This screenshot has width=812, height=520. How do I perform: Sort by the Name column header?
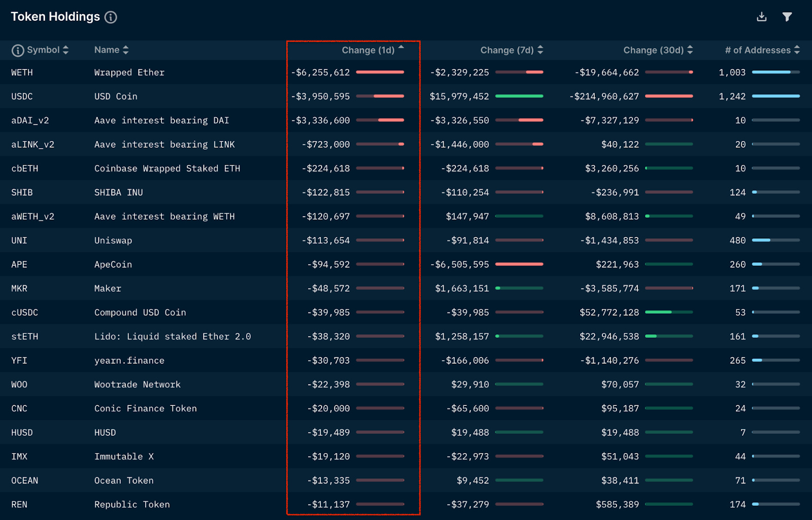coord(112,50)
